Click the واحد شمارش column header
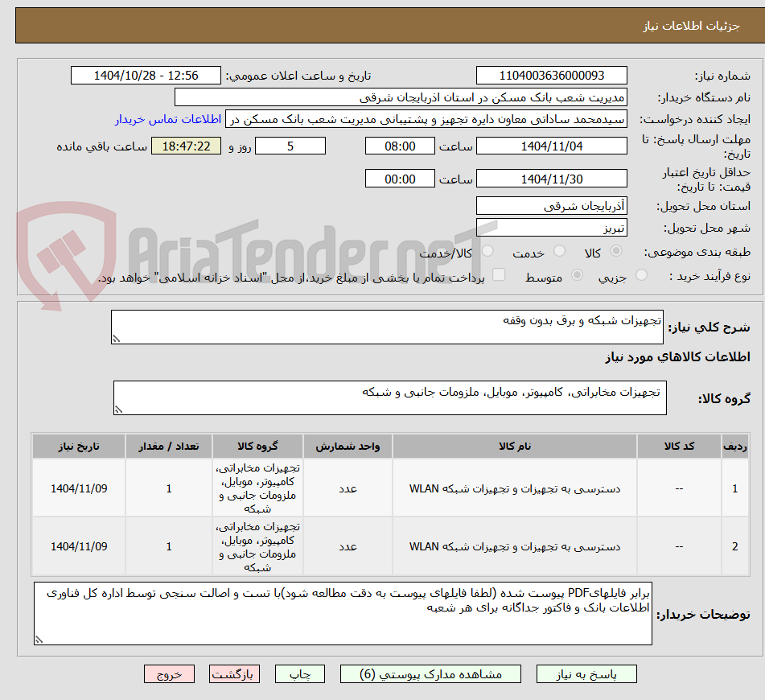Image resolution: width=765 pixels, height=700 pixels. click(348, 447)
